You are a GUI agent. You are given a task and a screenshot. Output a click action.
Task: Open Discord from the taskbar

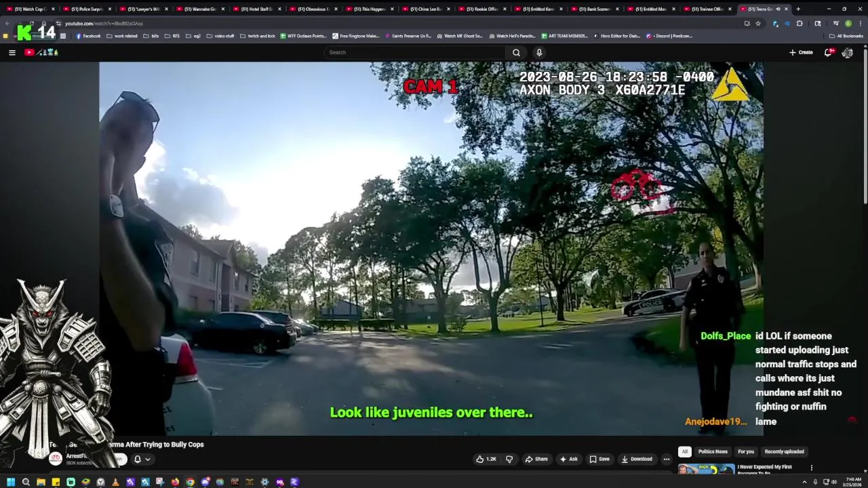click(205, 482)
